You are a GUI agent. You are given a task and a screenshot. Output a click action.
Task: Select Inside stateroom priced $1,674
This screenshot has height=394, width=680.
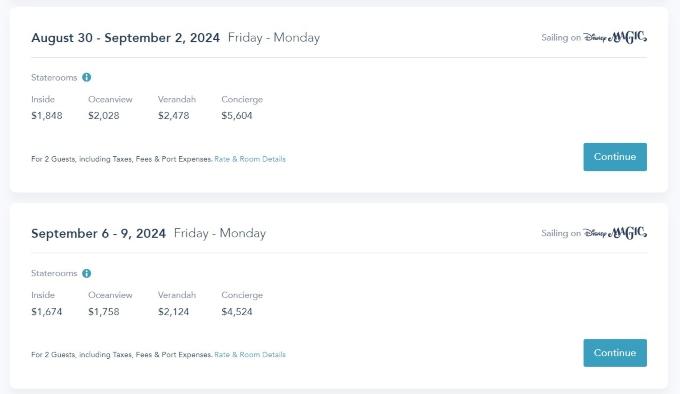pyautogui.click(x=47, y=303)
